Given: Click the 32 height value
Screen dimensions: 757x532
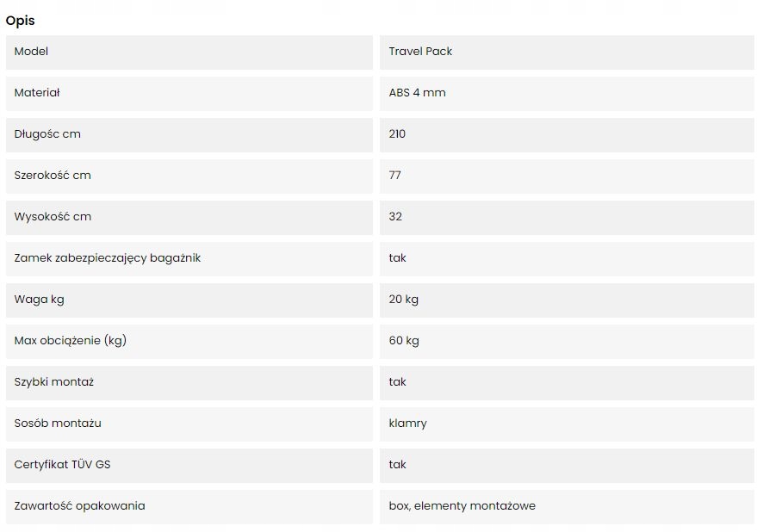Looking at the screenshot, I should [395, 217].
